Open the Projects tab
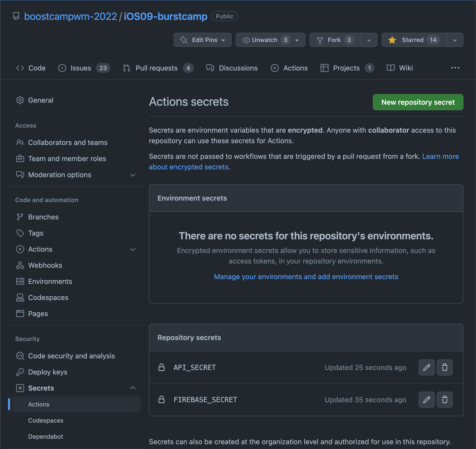The width and height of the screenshot is (476, 449). point(347,68)
